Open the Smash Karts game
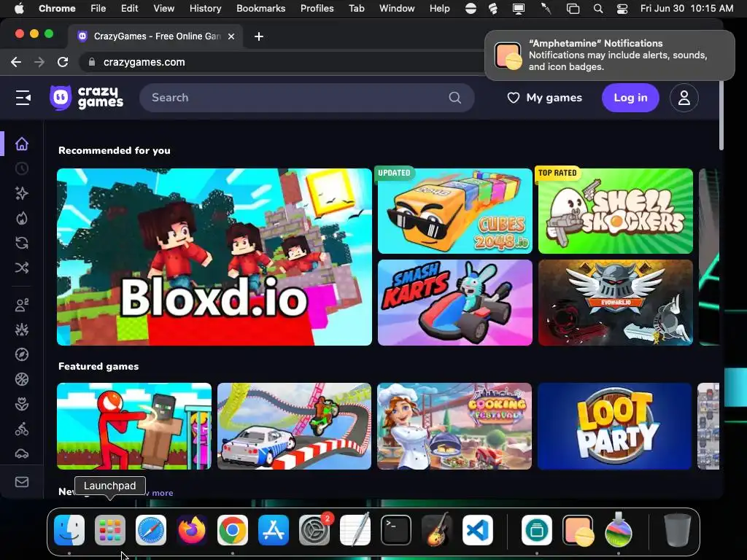Image resolution: width=747 pixels, height=560 pixels. [x=455, y=303]
